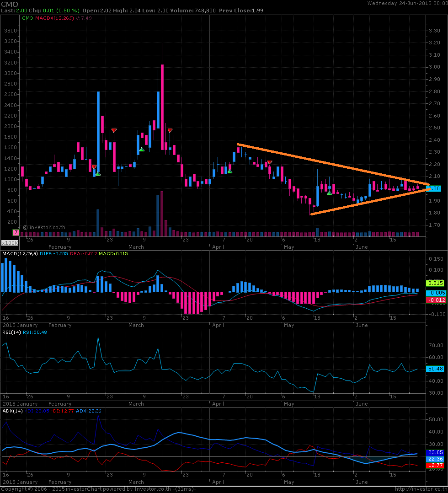
Task: Click the 'DEA:-0.012' panel label
Action: pos(83,253)
